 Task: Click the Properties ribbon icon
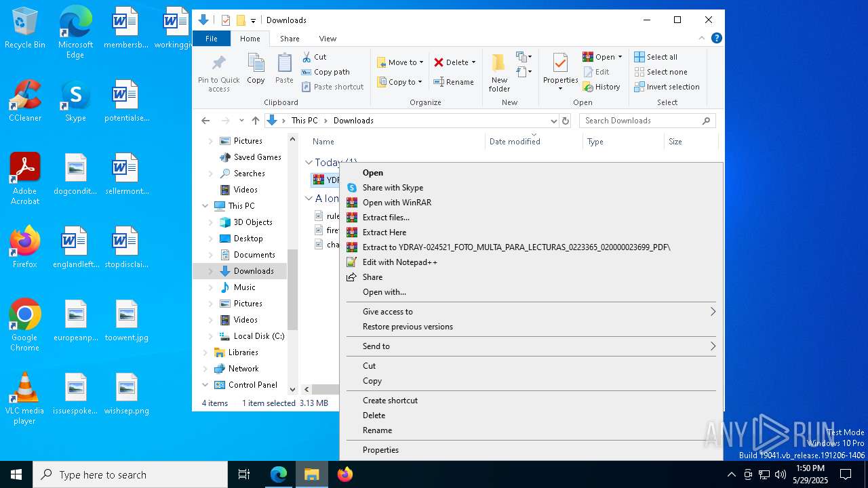point(560,64)
